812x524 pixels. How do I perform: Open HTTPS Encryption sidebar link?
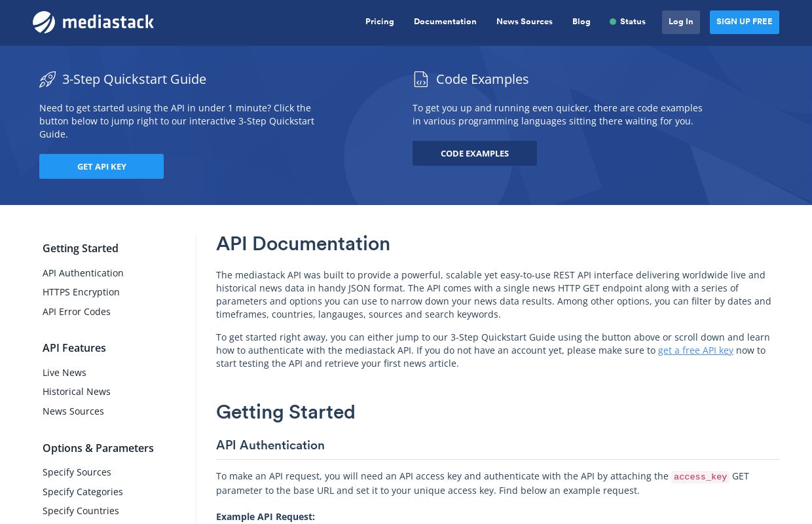(x=81, y=292)
